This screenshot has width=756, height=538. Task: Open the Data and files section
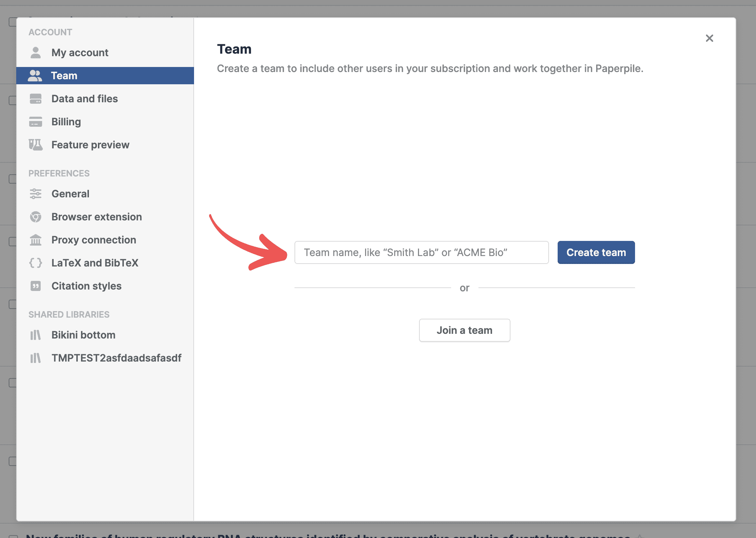point(85,99)
